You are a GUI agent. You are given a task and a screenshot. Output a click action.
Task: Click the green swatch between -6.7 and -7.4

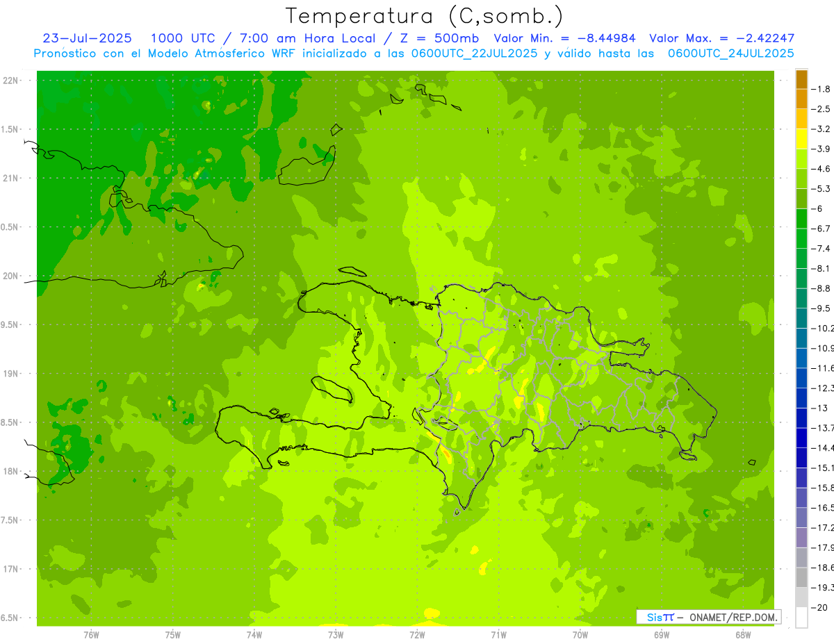(x=801, y=238)
